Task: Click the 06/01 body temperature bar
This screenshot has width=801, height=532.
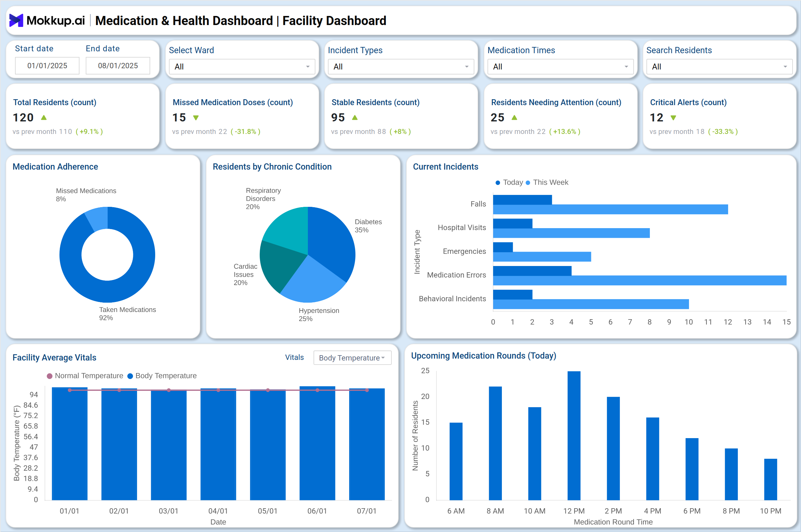Action: [317, 443]
